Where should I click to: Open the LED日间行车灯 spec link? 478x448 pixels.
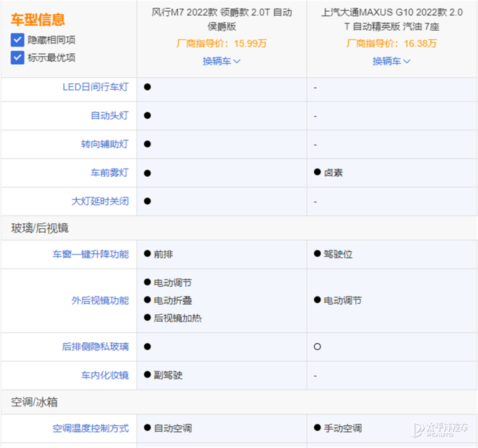96,87
